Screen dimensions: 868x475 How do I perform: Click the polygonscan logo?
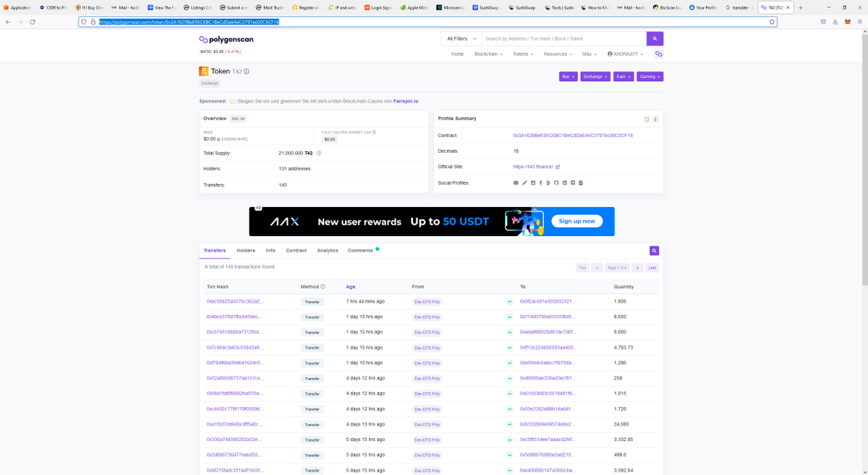(x=226, y=39)
